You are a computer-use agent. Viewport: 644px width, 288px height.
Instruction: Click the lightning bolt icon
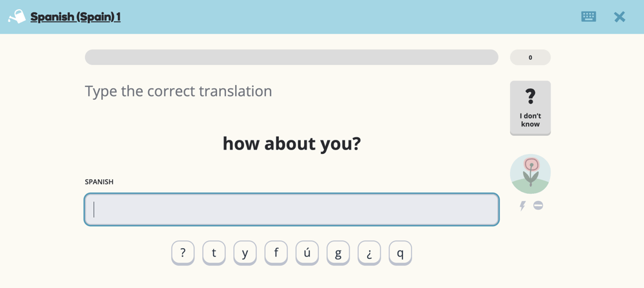click(x=522, y=206)
